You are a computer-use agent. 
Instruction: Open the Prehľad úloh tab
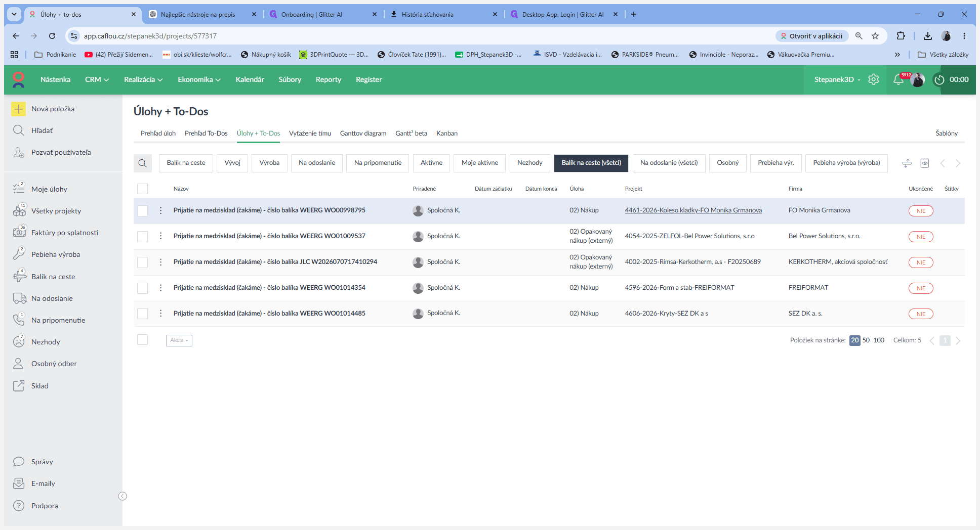(158, 134)
